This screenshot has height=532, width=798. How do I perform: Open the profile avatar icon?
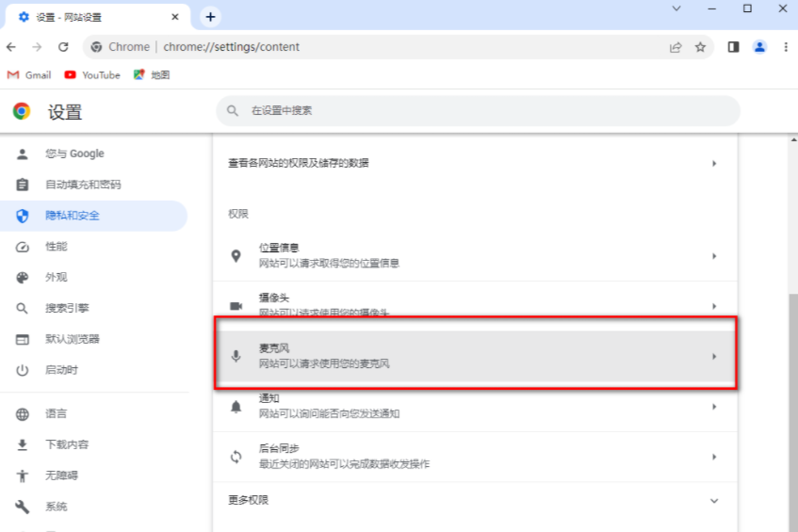tap(759, 47)
